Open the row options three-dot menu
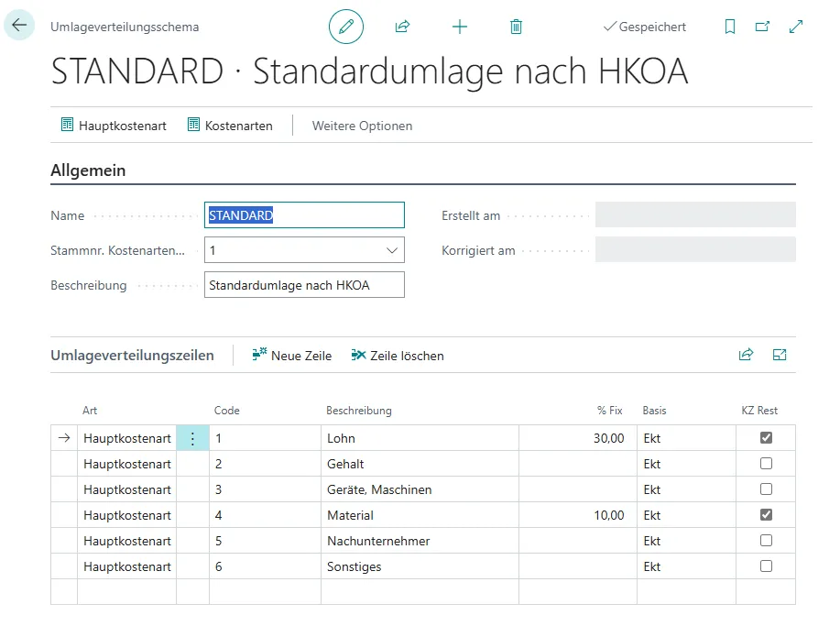The height and width of the screenshot is (626, 840). tap(192, 437)
